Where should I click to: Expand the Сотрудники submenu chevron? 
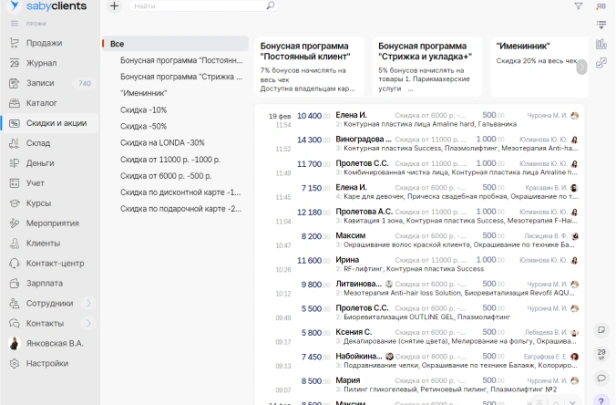pyautogui.click(x=88, y=303)
